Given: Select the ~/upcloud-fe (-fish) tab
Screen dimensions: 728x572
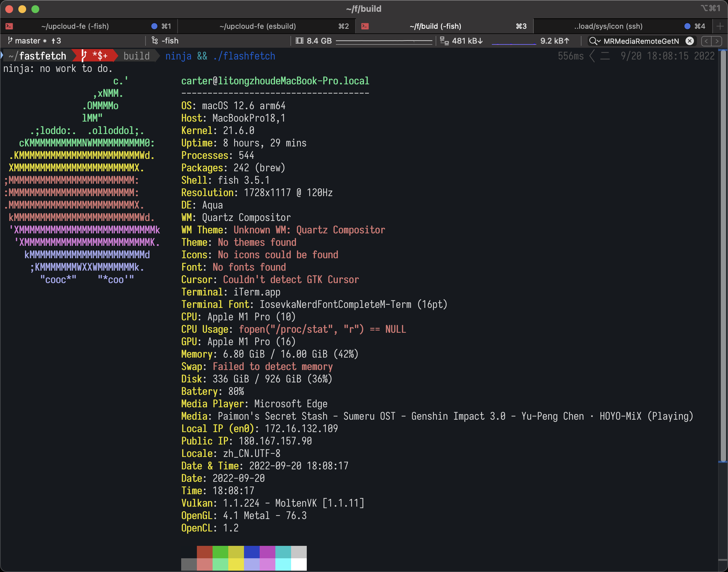Looking at the screenshot, I should [x=75, y=26].
